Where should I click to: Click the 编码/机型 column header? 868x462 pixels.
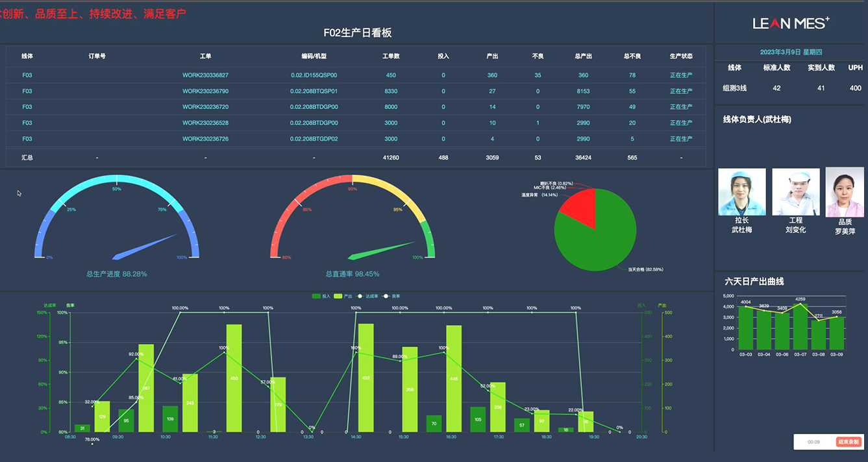(x=314, y=56)
